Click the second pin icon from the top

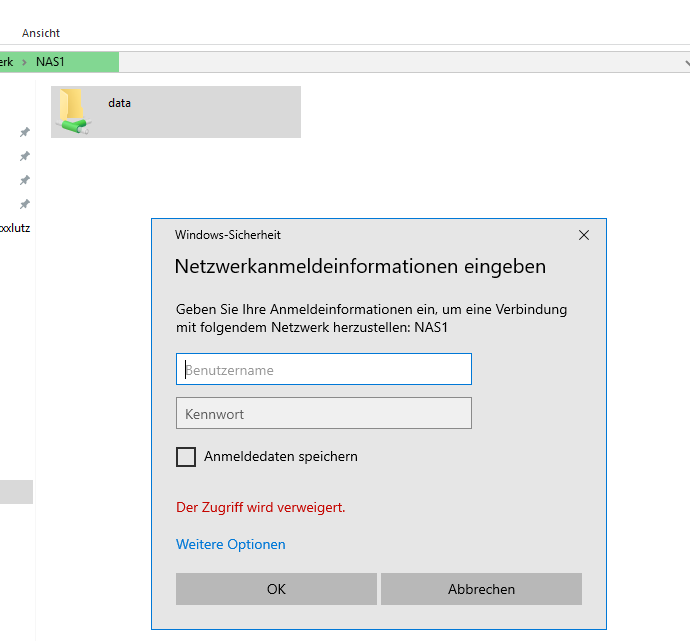[25, 156]
